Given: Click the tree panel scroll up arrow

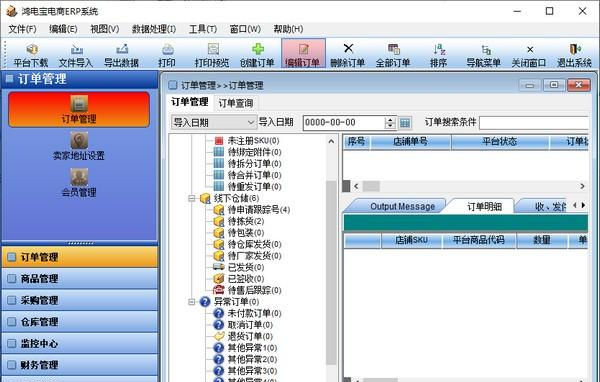Looking at the screenshot, I should click(x=331, y=142).
